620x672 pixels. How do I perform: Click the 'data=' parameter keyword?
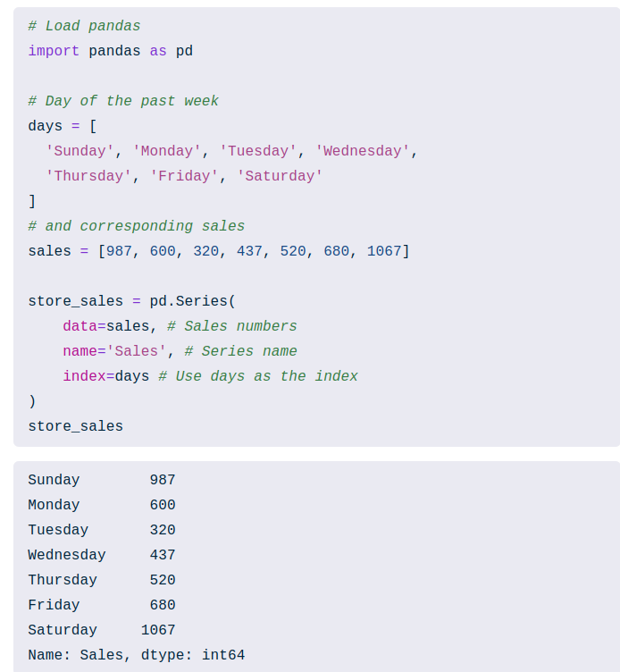(84, 326)
